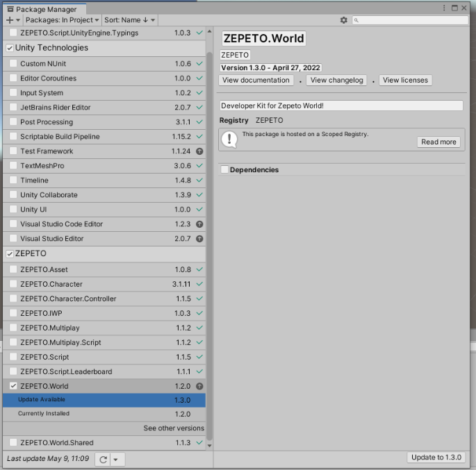Image resolution: width=476 pixels, height=470 pixels.
Task: Click the installed checkmark beside Input System
Action: point(199,93)
